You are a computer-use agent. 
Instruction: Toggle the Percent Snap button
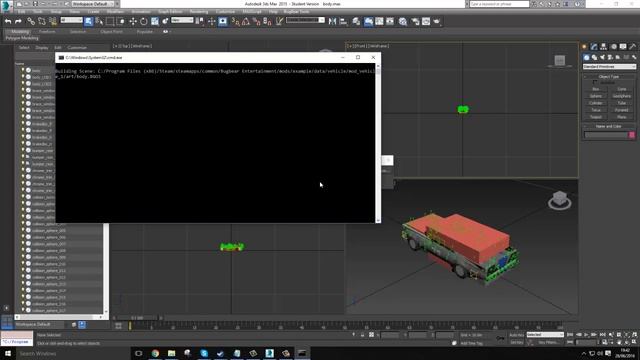pyautogui.click(x=256, y=21)
